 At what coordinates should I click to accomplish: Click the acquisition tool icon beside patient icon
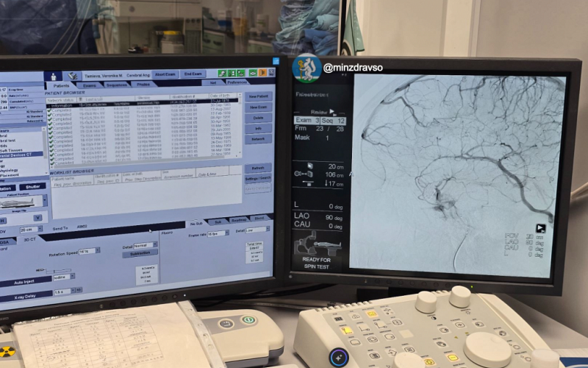[71, 76]
